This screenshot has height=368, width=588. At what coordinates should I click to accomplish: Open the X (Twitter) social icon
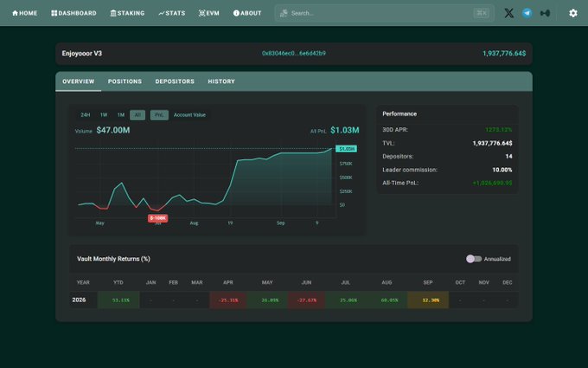point(508,13)
